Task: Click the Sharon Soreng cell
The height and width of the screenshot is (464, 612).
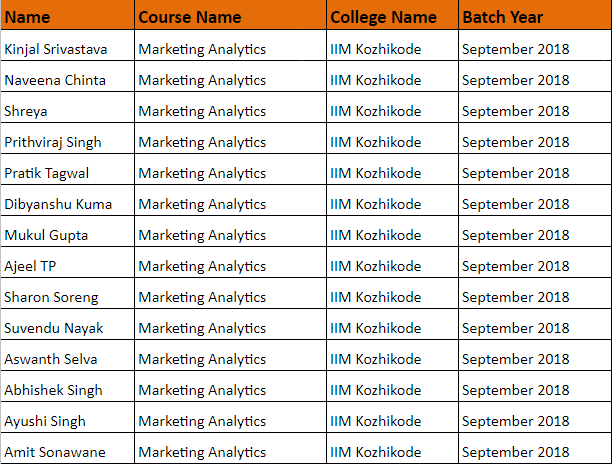Action: pos(66,297)
